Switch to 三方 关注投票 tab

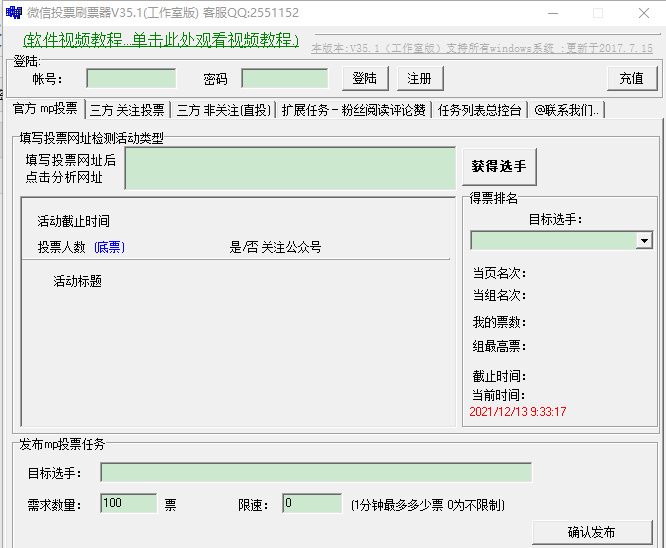click(127, 110)
